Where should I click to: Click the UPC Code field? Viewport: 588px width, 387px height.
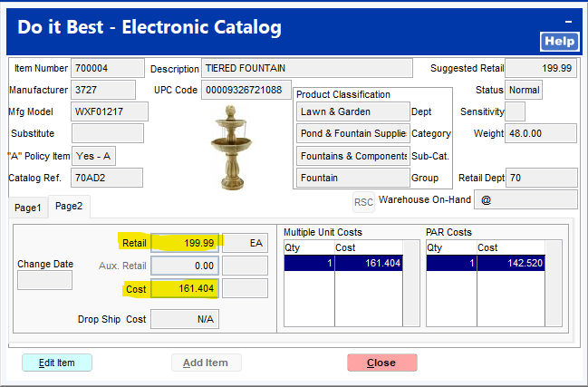(x=246, y=90)
